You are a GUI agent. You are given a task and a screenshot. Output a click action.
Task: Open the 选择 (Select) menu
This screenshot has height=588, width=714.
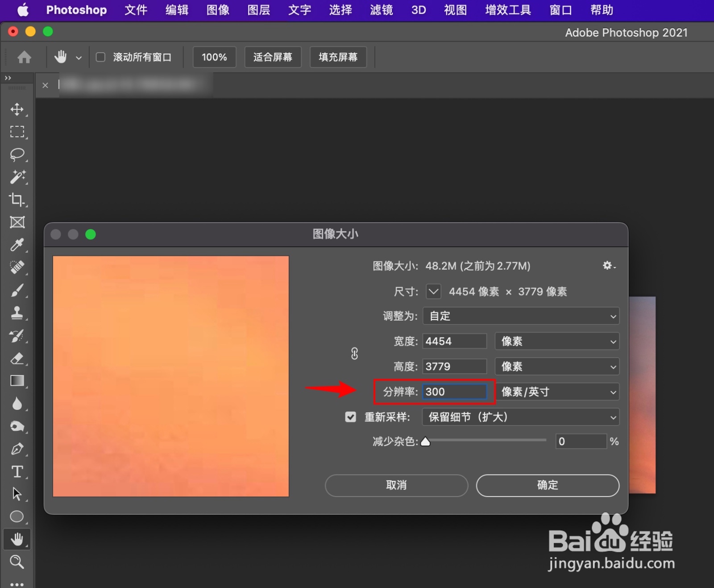point(340,10)
